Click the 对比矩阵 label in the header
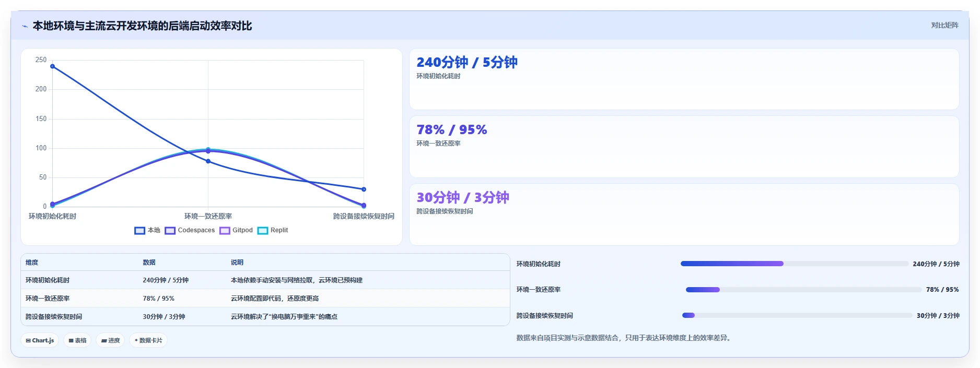Screen dimensions: 980x368 tap(944, 25)
